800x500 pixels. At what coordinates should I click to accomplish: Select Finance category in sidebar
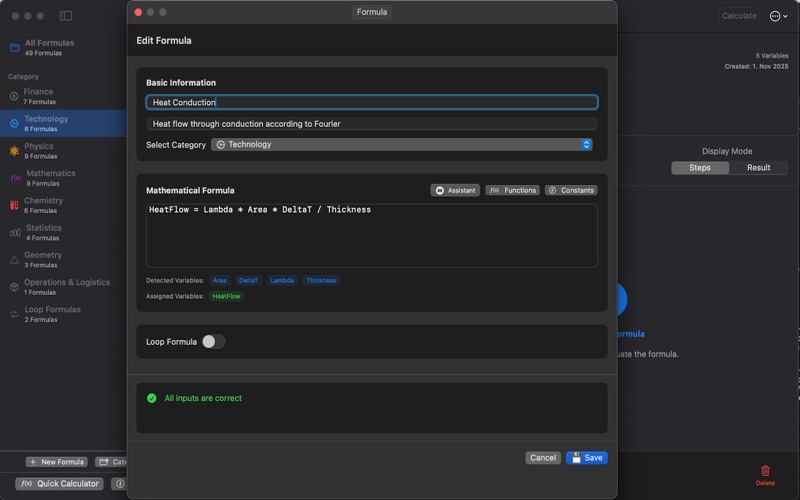[x=63, y=96]
